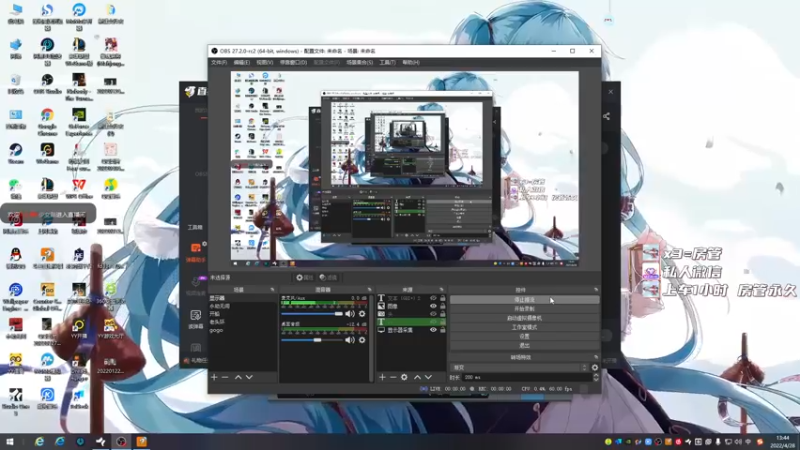The image size is (800, 450).
Task: Toggle visibility of the top text source
Action: tap(433, 298)
